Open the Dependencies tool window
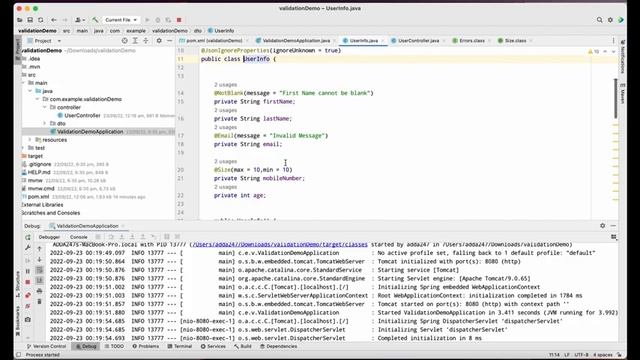This screenshot has width=640, height=360. click(x=278, y=346)
